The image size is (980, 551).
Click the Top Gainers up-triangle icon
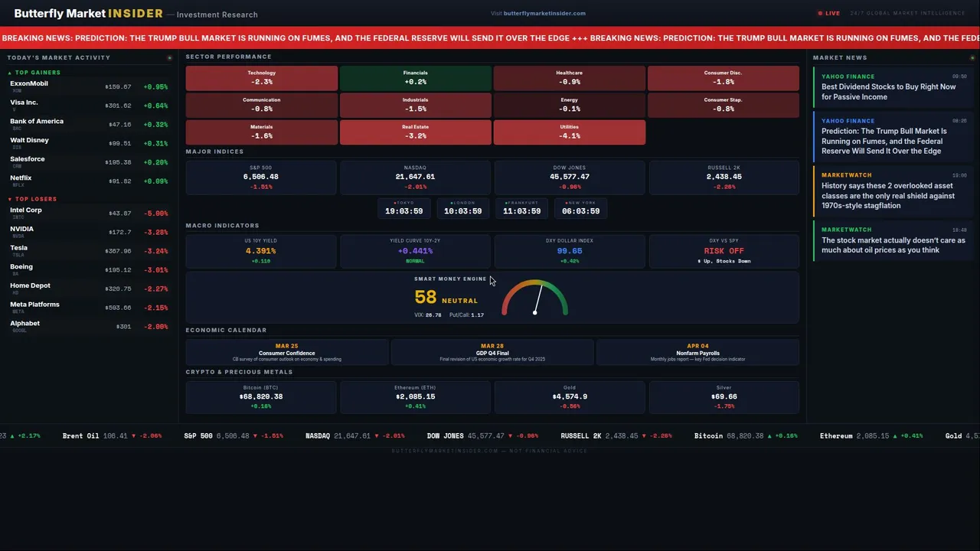point(10,73)
